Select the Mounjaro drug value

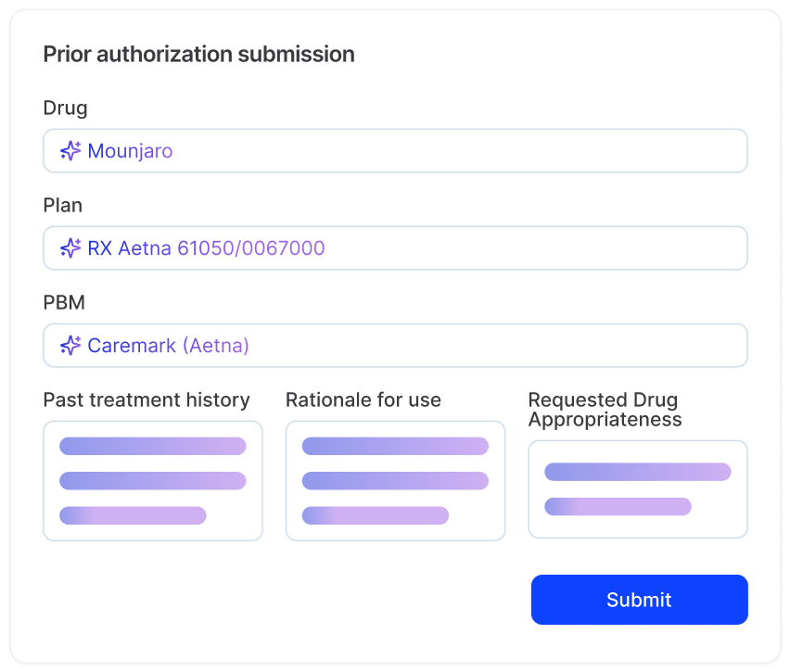[130, 150]
